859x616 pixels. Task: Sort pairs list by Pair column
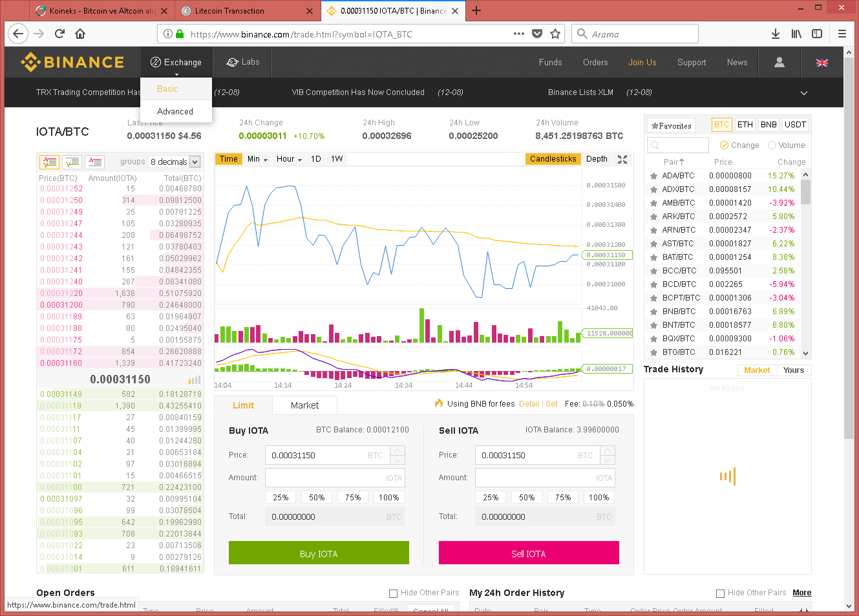click(x=673, y=162)
